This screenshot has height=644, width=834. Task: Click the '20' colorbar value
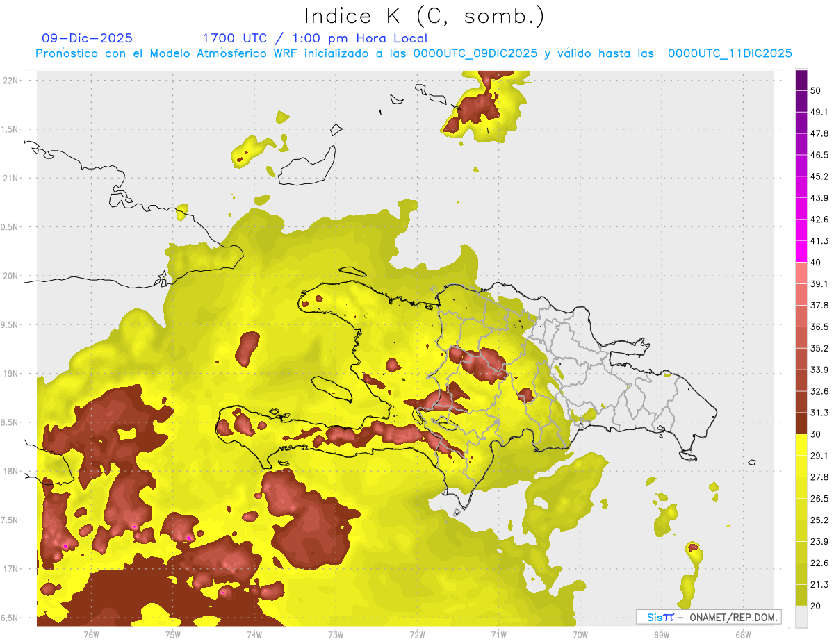click(x=815, y=606)
